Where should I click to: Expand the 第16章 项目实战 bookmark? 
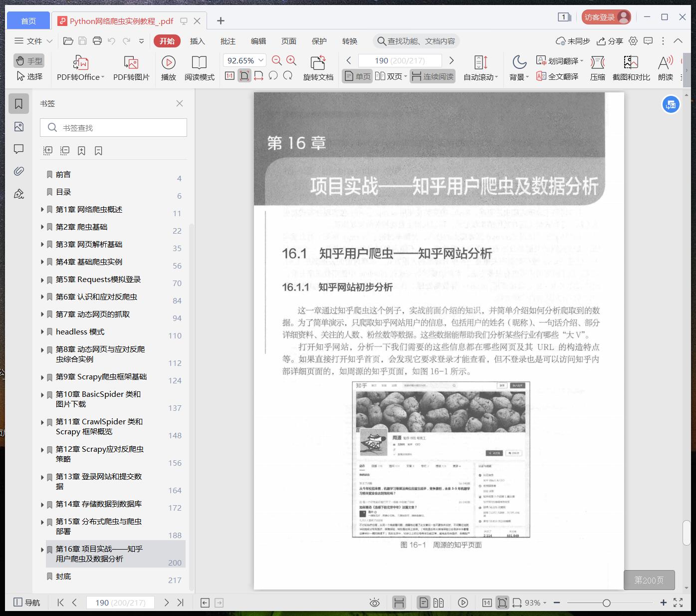pyautogui.click(x=42, y=550)
